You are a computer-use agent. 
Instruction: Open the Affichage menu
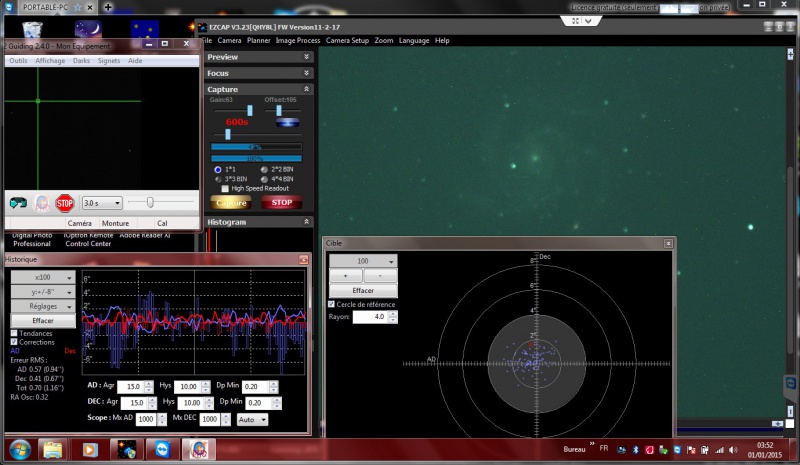point(50,60)
